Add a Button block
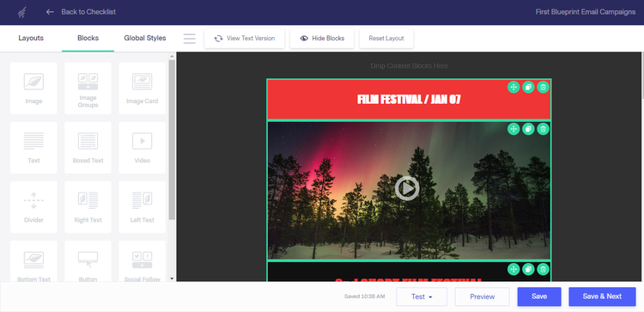 [x=88, y=261]
